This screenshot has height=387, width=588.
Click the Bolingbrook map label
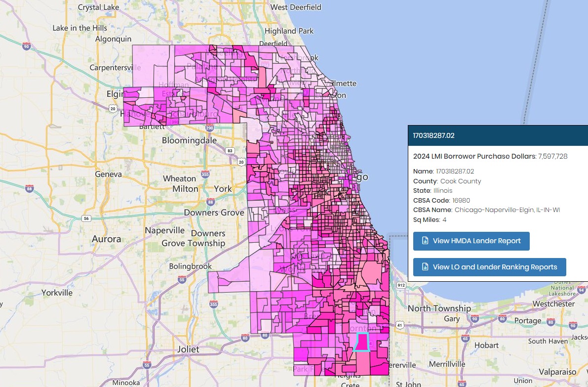pyautogui.click(x=190, y=266)
